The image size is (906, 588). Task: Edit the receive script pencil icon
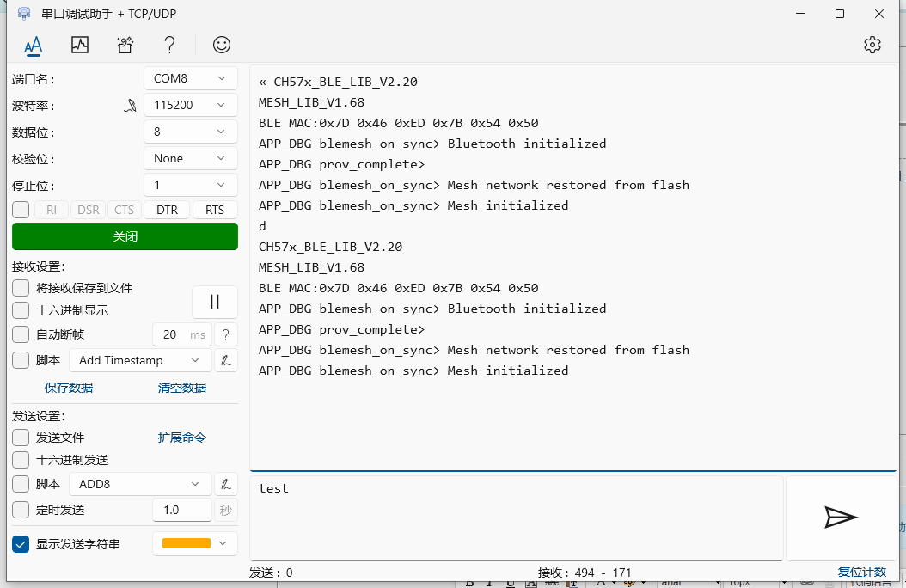[x=226, y=360]
